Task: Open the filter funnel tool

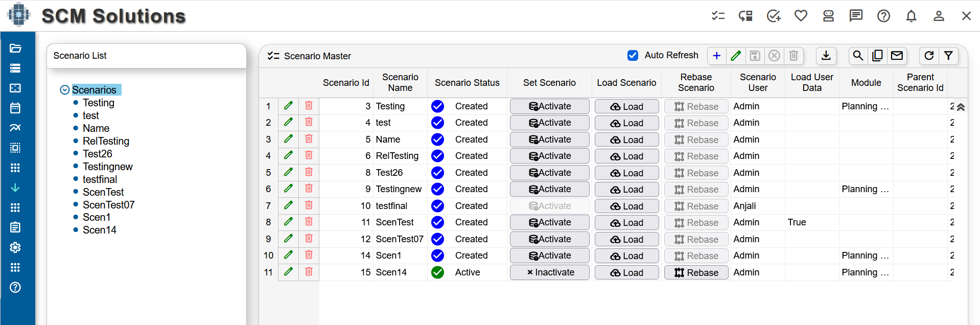Action: click(x=948, y=56)
